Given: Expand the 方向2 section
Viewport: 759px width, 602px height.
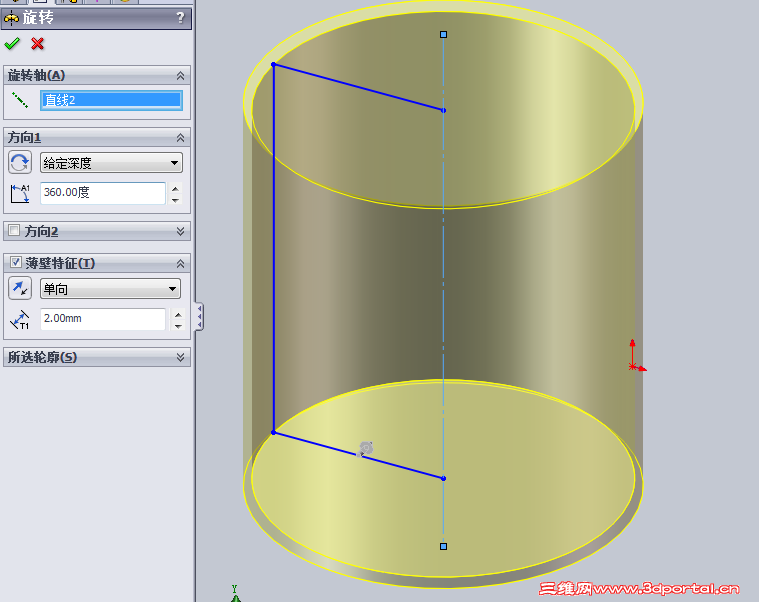Looking at the screenshot, I should [181, 231].
